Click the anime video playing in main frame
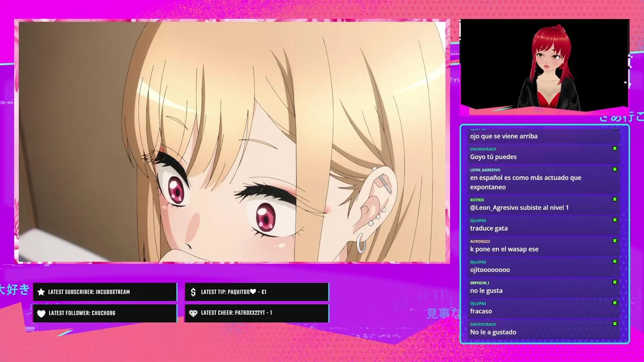 tap(232, 141)
